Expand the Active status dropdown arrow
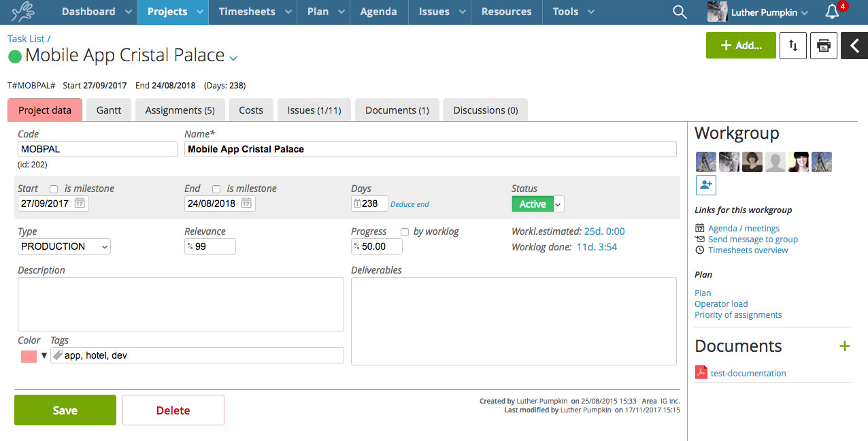This screenshot has height=441, width=868. 558,204
